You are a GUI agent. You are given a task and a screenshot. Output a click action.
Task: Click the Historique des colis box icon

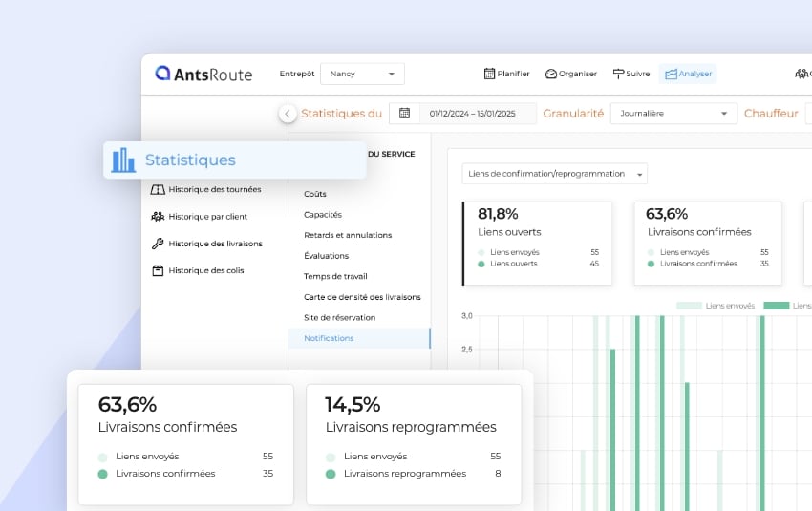[x=158, y=270]
